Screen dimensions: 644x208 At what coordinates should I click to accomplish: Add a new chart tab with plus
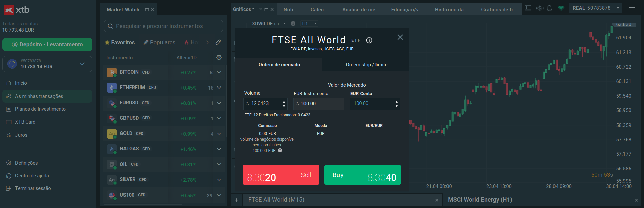tap(236, 200)
